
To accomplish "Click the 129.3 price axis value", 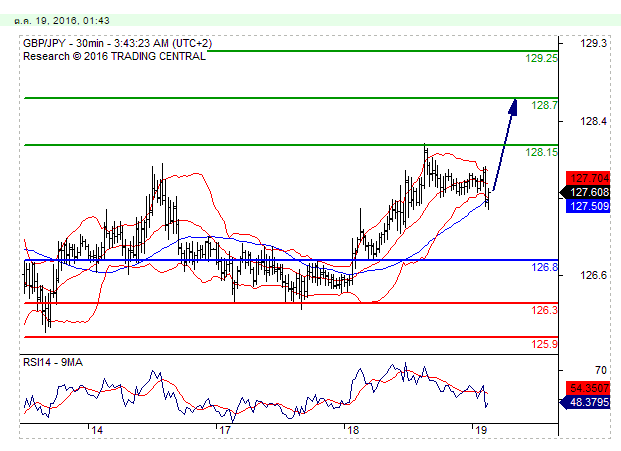I will click(x=595, y=44).
